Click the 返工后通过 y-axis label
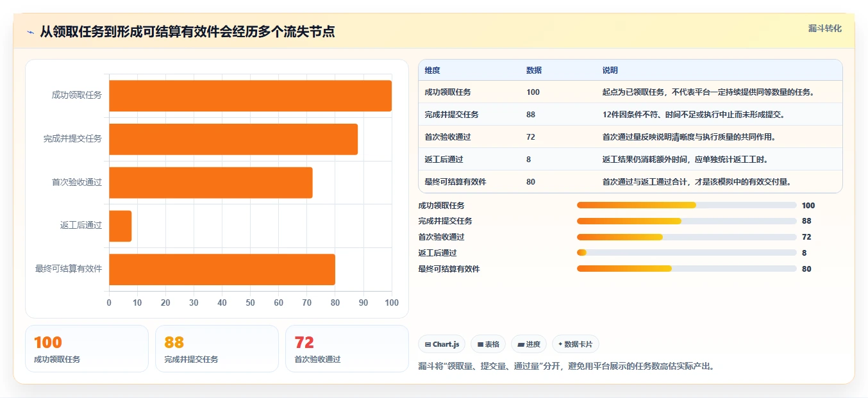This screenshot has width=868, height=398. pyautogui.click(x=81, y=226)
